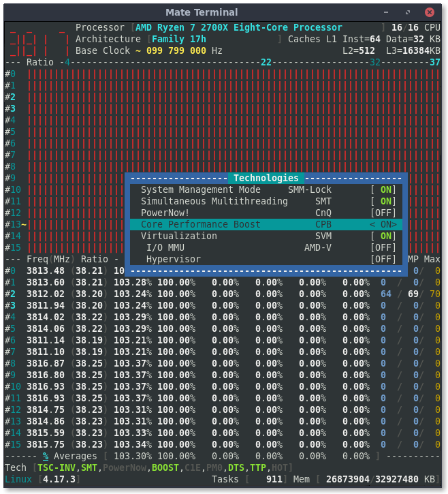Select the I/O MMU row
This screenshot has width=448, height=494.
click(x=266, y=247)
